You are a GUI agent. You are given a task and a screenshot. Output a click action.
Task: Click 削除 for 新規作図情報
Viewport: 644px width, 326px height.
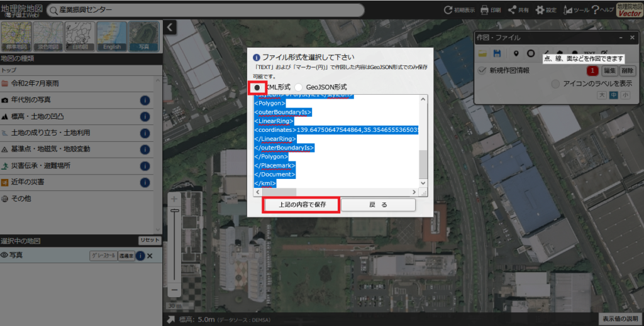coord(627,70)
